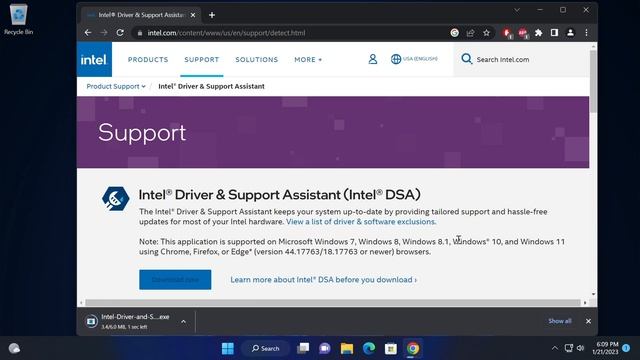The width and height of the screenshot is (640, 360).
Task: Click the Google icon in address bar
Action: (454, 33)
